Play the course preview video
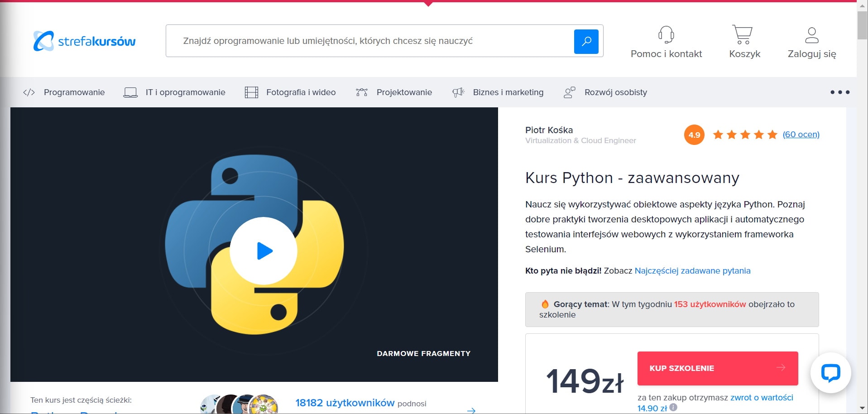 pyautogui.click(x=264, y=251)
